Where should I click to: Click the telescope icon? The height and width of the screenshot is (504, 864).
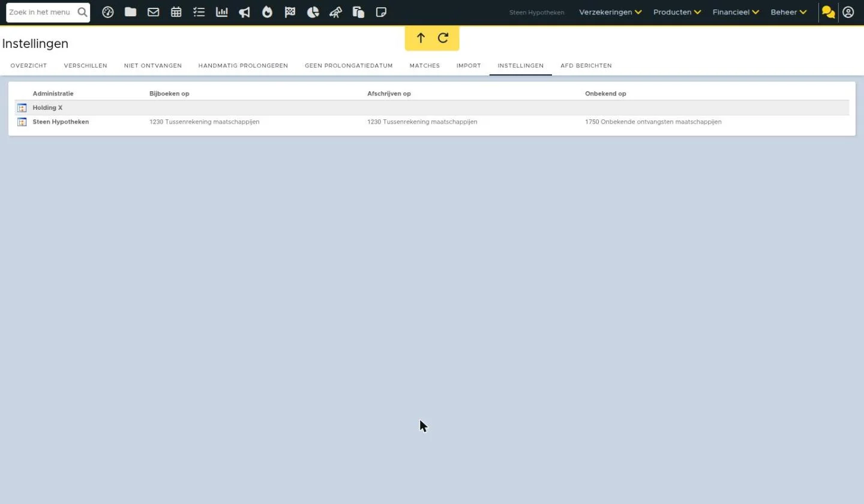click(x=336, y=12)
